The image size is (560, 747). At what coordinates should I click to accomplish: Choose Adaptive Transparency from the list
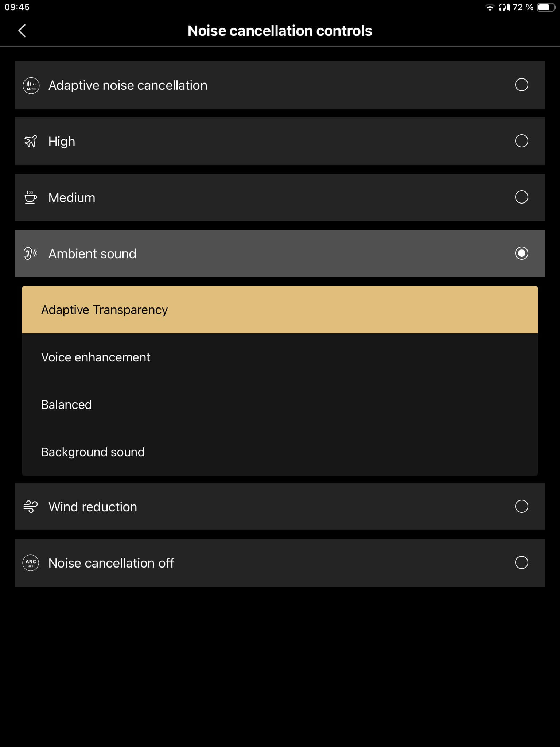click(104, 310)
